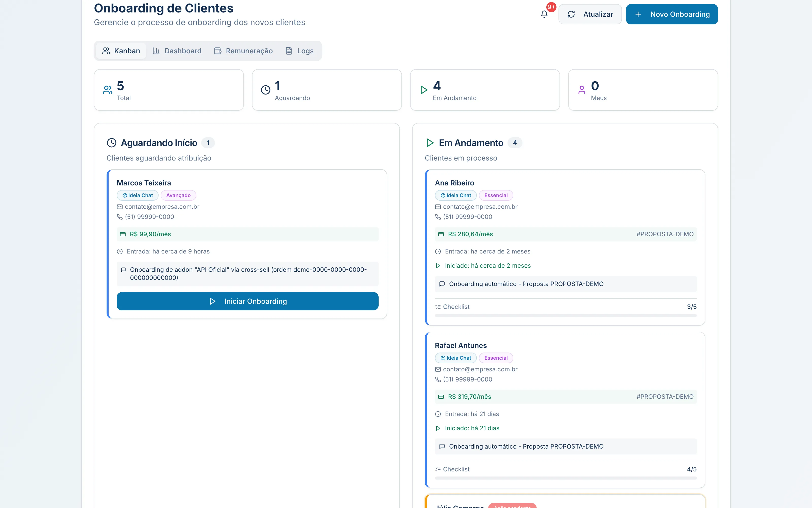
Task: Click Marcos Teixeira's phone icon
Action: pos(120,217)
